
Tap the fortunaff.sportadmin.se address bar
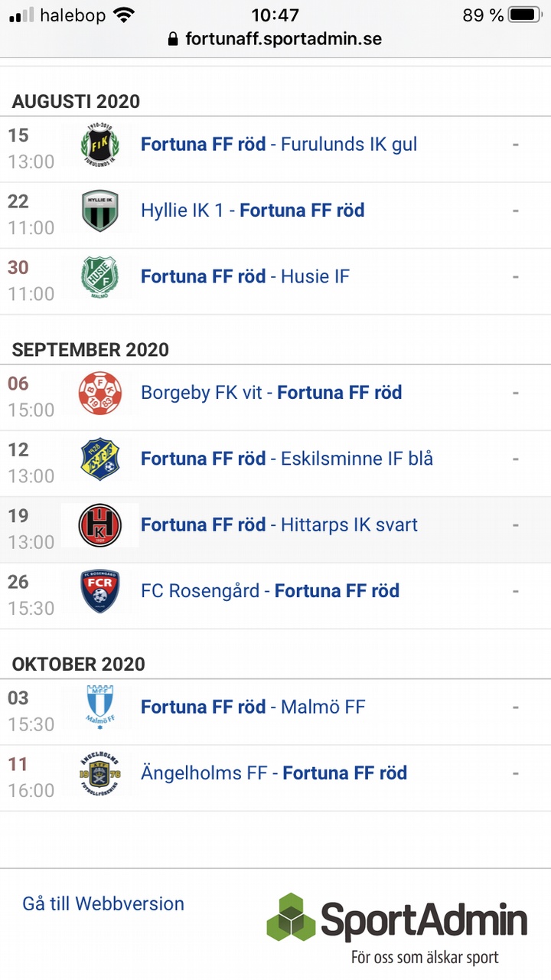coord(275,38)
